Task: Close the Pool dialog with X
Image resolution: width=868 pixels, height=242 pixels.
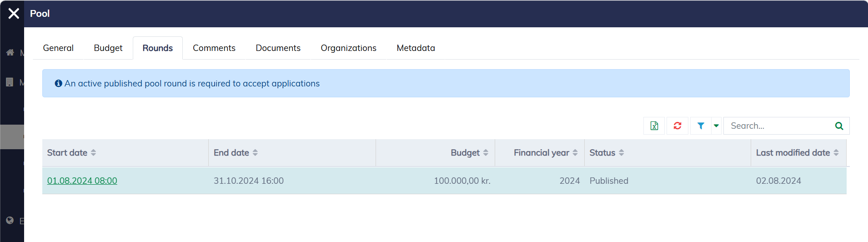Action: pyautogui.click(x=14, y=14)
